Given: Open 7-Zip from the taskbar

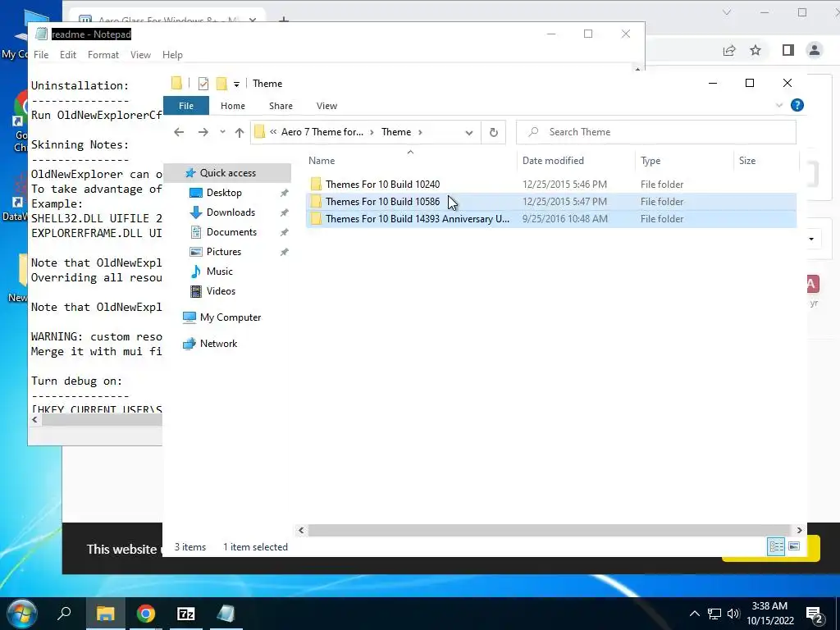Looking at the screenshot, I should point(186,614).
